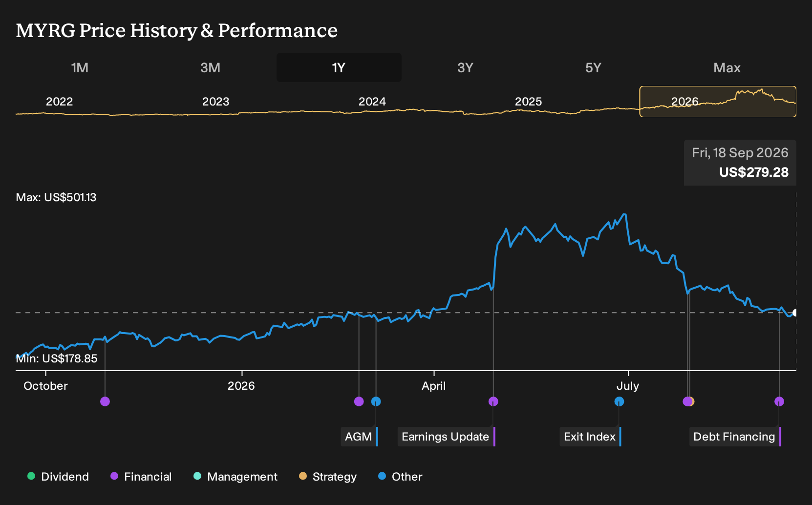Click the blue Exit Index event dot
The width and height of the screenshot is (812, 505).
[619, 401]
